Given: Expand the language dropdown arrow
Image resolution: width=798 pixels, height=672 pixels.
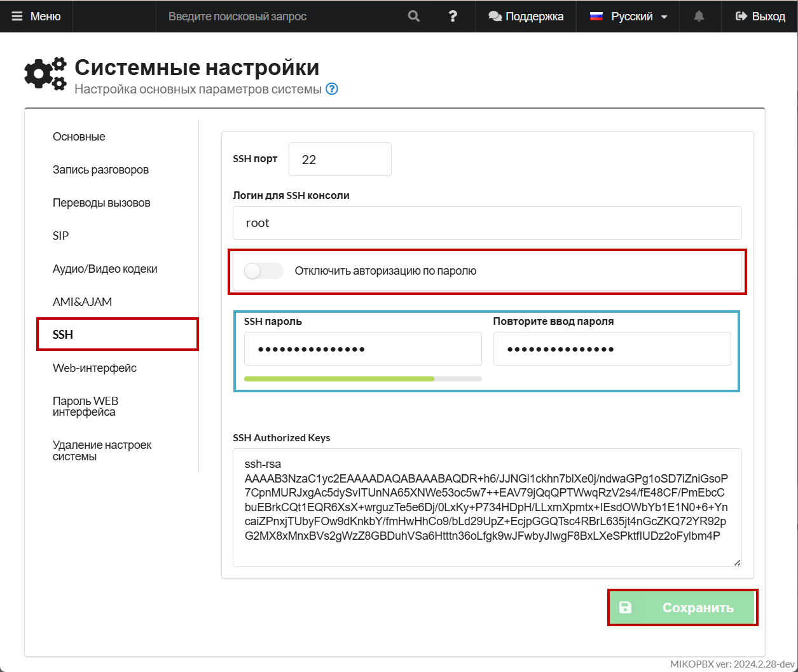Looking at the screenshot, I should pyautogui.click(x=664, y=17).
